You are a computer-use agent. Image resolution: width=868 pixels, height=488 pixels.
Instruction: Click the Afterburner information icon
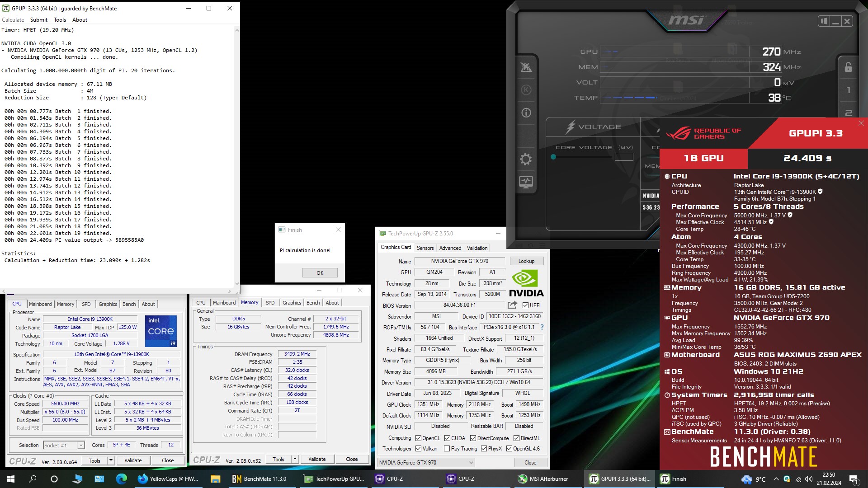[526, 113]
